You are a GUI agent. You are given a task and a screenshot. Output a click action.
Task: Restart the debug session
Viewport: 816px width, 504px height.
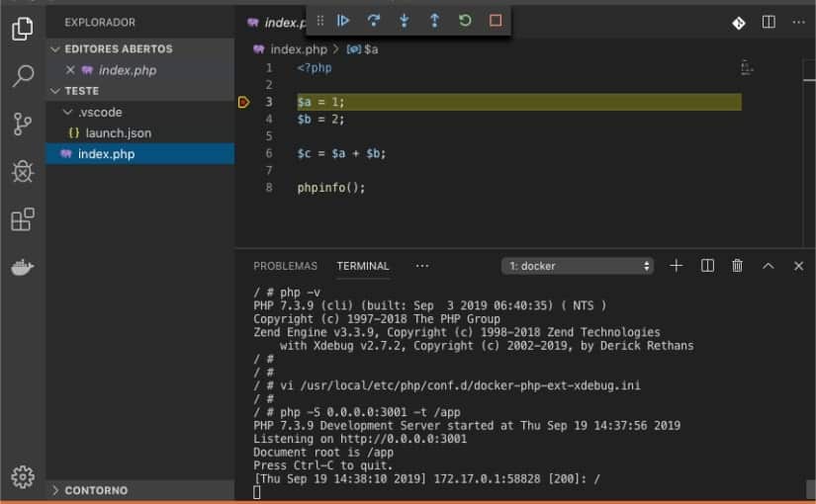[465, 21]
